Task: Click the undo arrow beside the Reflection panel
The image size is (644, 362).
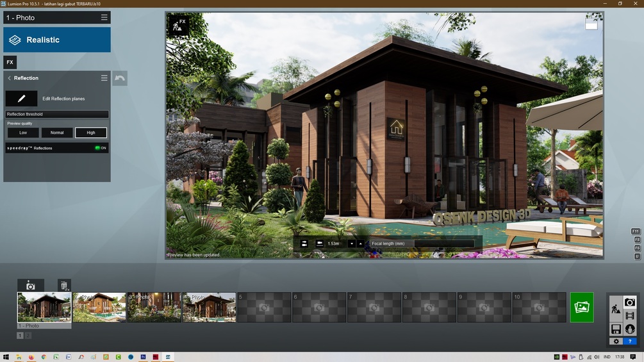Action: [120, 78]
